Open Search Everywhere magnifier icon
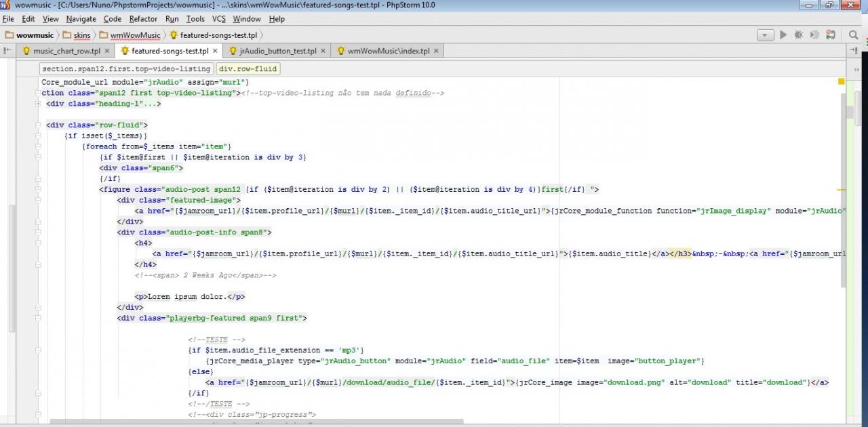868x427 pixels. (853, 35)
